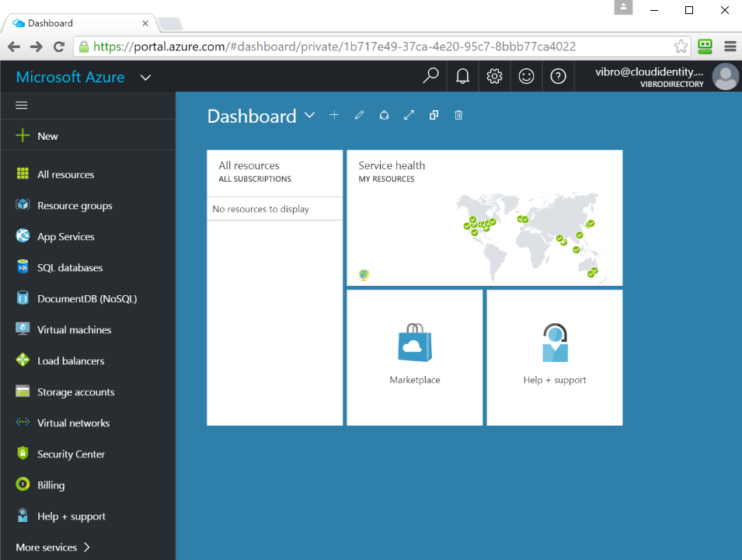Bookmark the page with star icon
The height and width of the screenshot is (560, 742).
[681, 47]
